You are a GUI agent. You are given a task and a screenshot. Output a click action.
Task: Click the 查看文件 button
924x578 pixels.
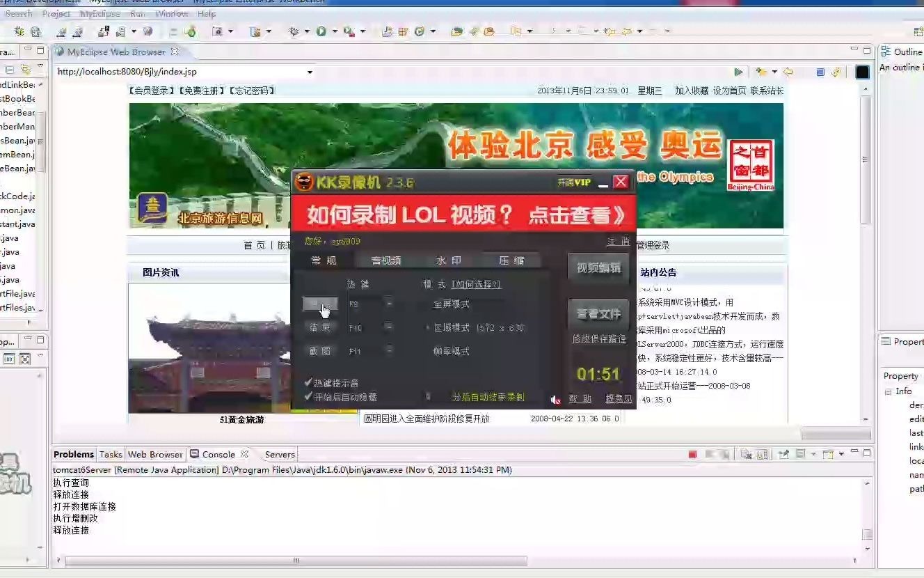(x=598, y=314)
